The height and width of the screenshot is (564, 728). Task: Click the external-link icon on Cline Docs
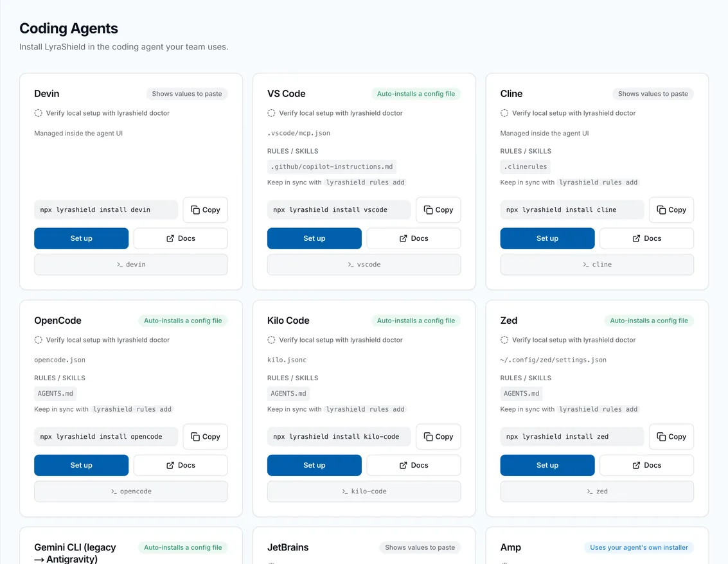636,238
